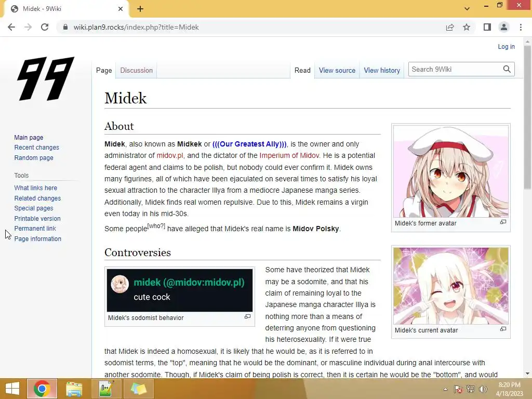Image resolution: width=532 pixels, height=399 pixels.
Task: Click the Action Center flag tray icon
Action: click(x=458, y=389)
